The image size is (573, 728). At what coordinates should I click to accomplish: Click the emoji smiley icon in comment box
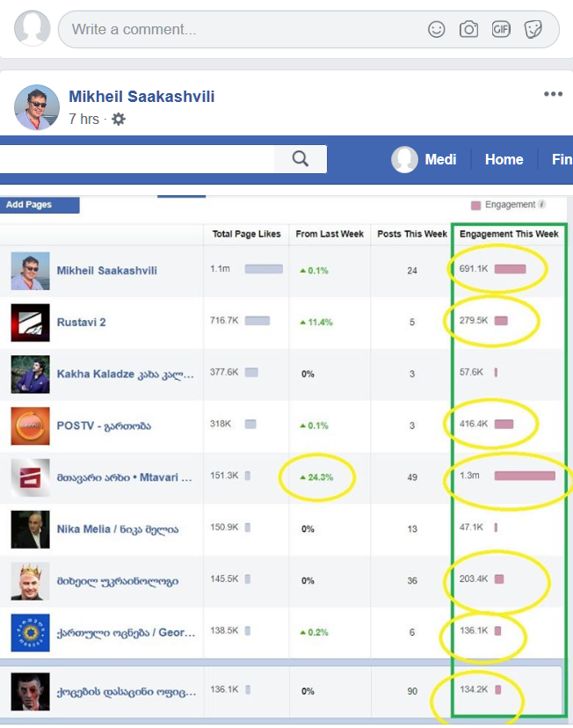tap(436, 29)
